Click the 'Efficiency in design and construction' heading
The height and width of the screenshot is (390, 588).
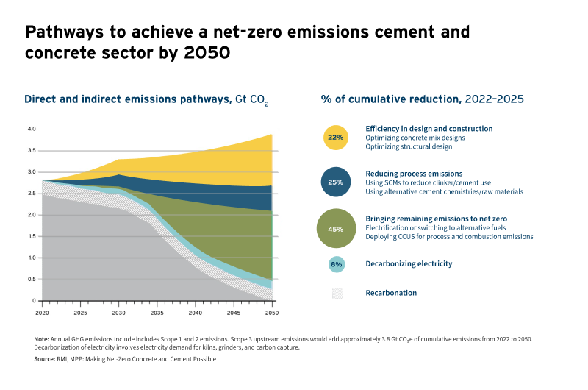429,129
